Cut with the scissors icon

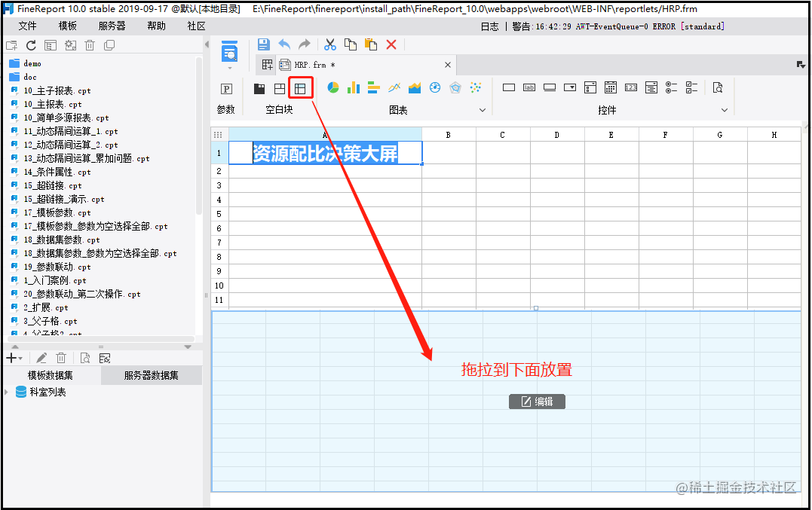330,44
